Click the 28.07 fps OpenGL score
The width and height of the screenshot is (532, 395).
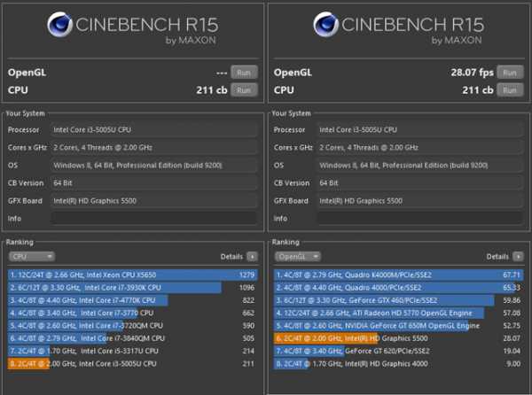pyautogui.click(x=473, y=73)
